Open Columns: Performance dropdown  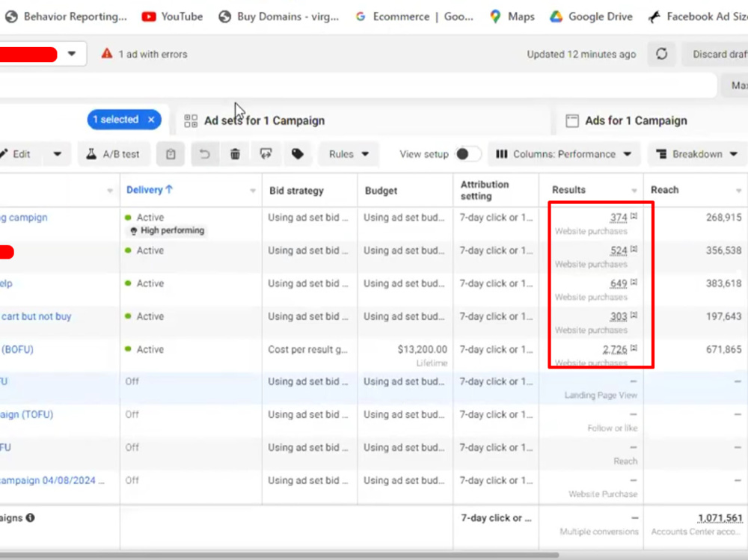coord(563,154)
